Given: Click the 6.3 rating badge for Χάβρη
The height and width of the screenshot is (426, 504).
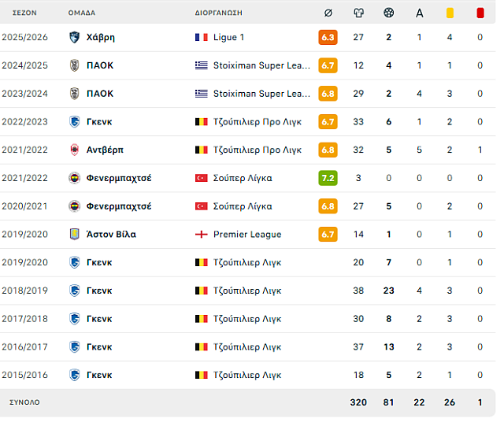Looking at the screenshot, I should coord(328,37).
